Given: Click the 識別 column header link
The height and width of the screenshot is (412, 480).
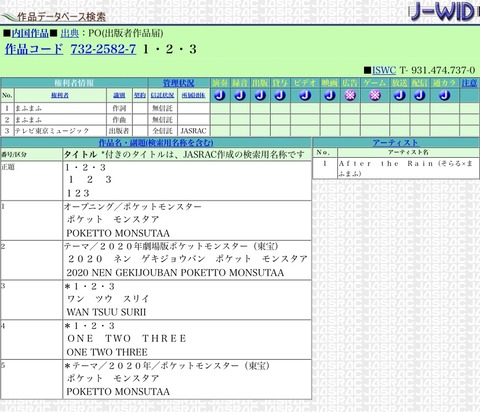Looking at the screenshot, I should 119,95.
